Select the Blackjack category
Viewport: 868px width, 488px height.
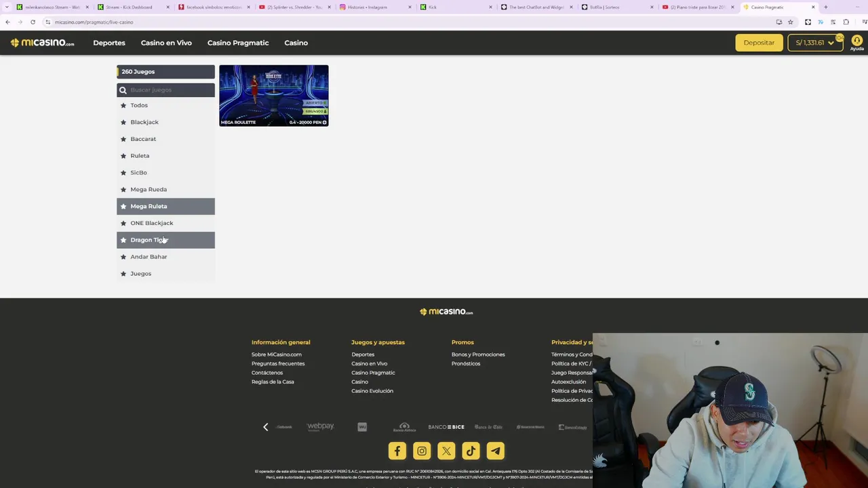click(165, 122)
